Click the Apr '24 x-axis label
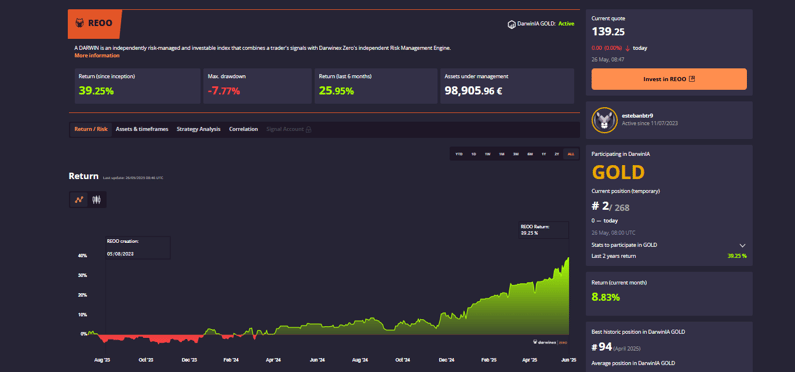Screen dimensions: 795x372 273,360
